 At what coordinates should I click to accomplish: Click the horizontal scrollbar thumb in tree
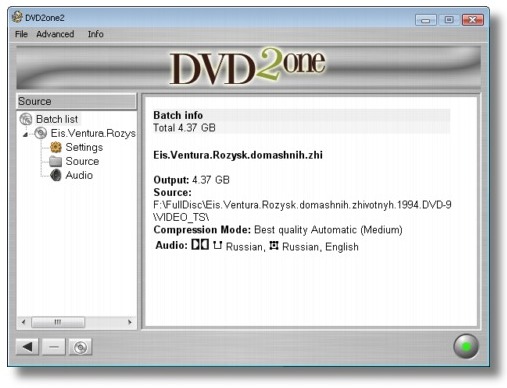coord(58,322)
